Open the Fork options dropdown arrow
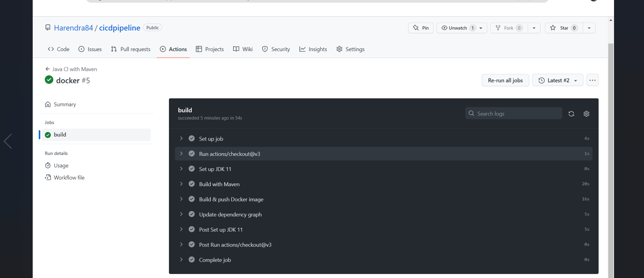Viewport: 644px width, 278px height. point(534,28)
